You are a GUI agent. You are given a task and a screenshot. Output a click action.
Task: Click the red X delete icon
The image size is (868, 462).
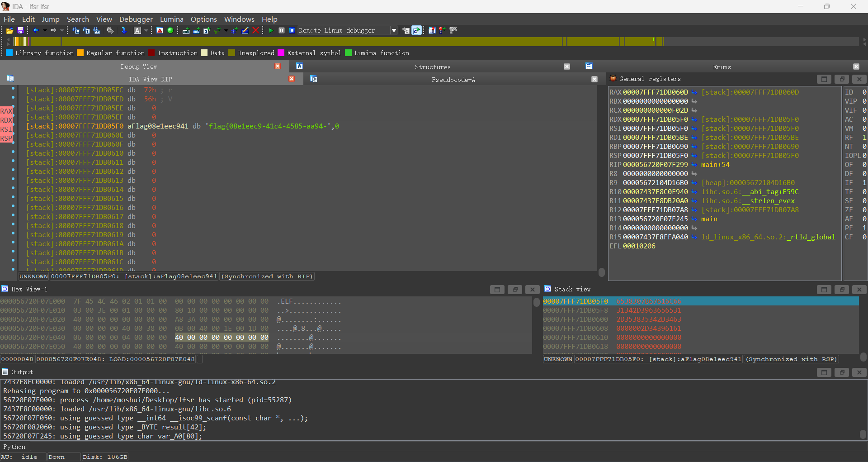point(256,30)
